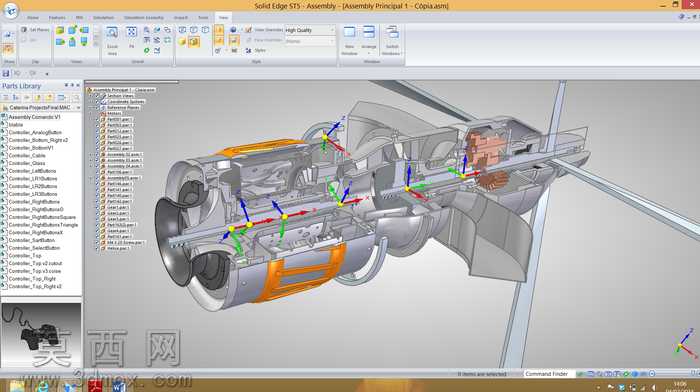This screenshot has height=392, width=700.
Task: Switch to the Tools ribbon tab
Action: (203, 17)
